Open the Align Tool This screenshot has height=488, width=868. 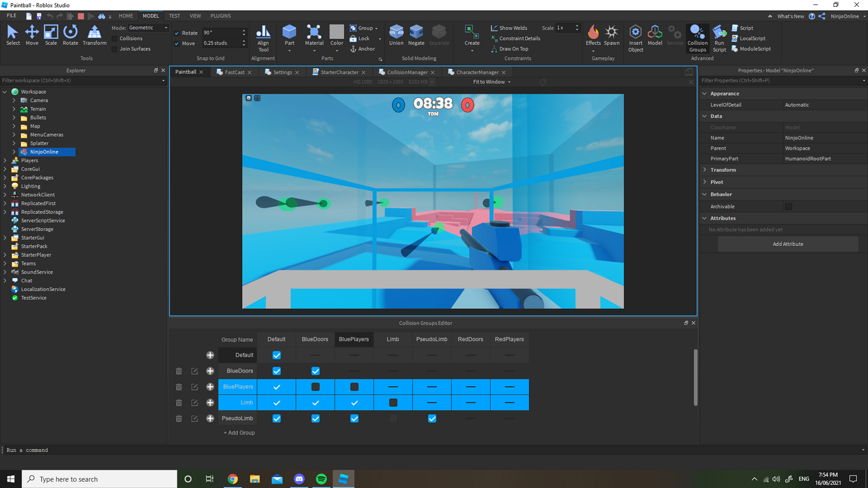[x=263, y=38]
